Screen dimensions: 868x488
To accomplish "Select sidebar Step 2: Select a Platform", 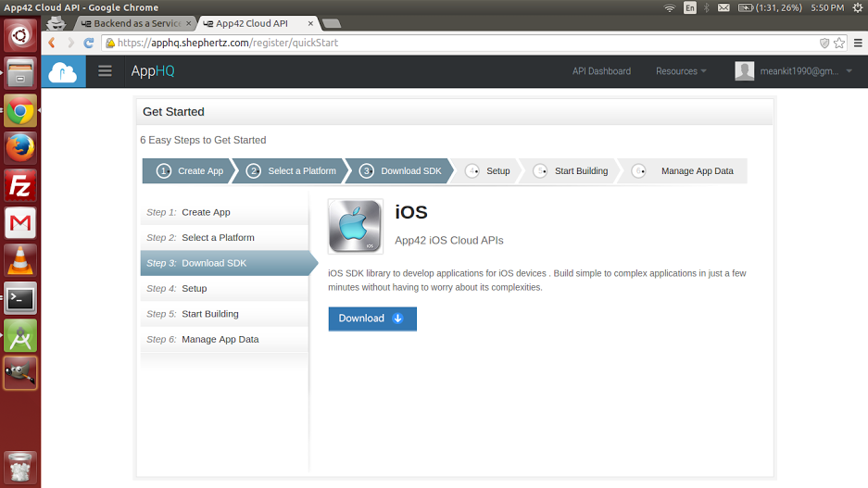I will click(224, 238).
